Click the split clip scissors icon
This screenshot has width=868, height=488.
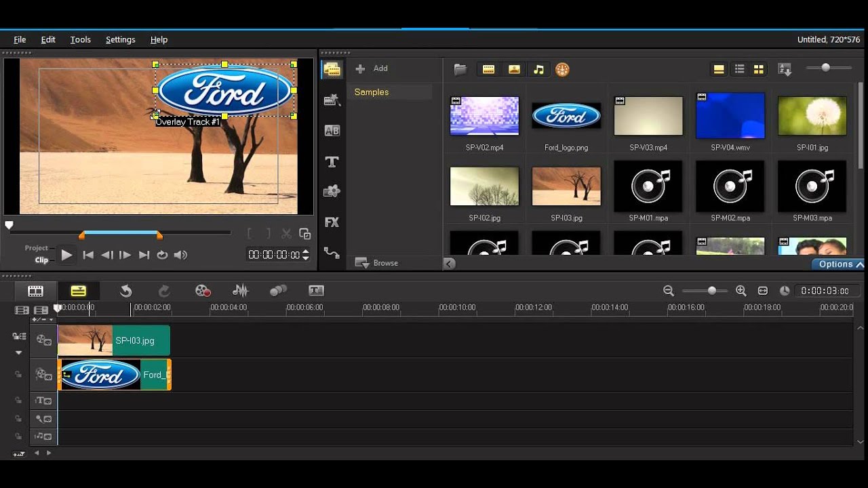point(286,234)
